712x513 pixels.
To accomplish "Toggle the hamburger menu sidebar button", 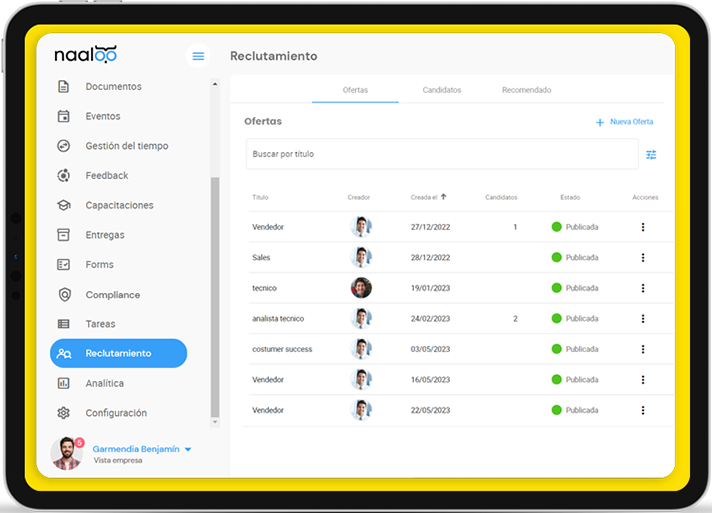I will click(198, 56).
